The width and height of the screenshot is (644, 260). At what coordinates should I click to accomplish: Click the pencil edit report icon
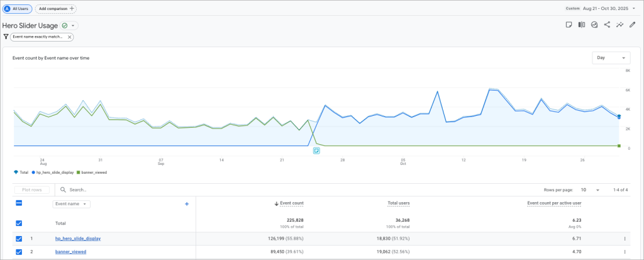click(633, 25)
